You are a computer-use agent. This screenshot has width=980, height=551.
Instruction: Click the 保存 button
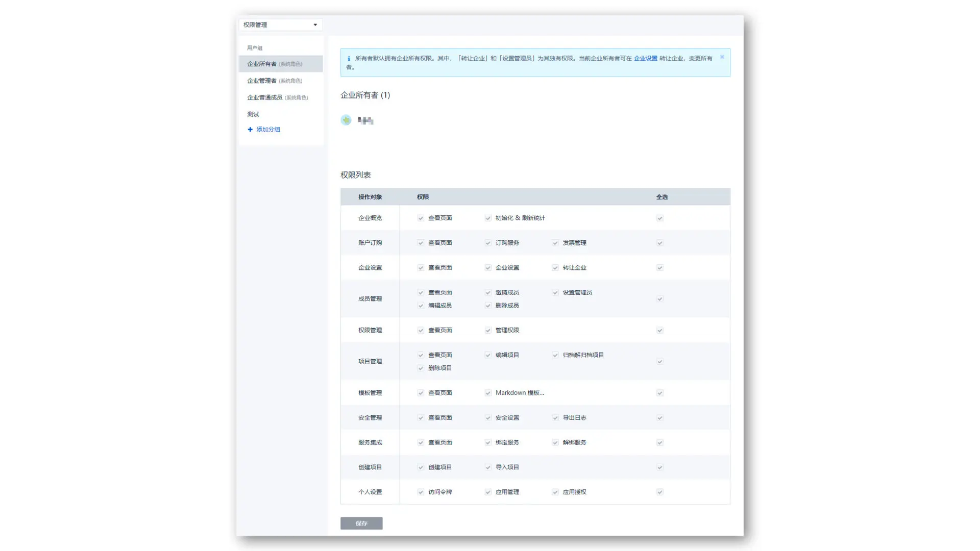click(361, 523)
